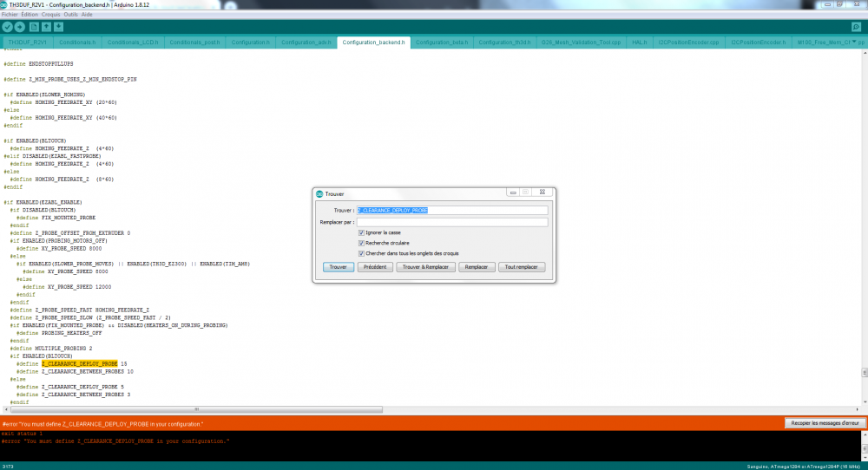Click the Arduino logo in the Trouver dialog title
The width and height of the screenshot is (868, 470).
319,194
